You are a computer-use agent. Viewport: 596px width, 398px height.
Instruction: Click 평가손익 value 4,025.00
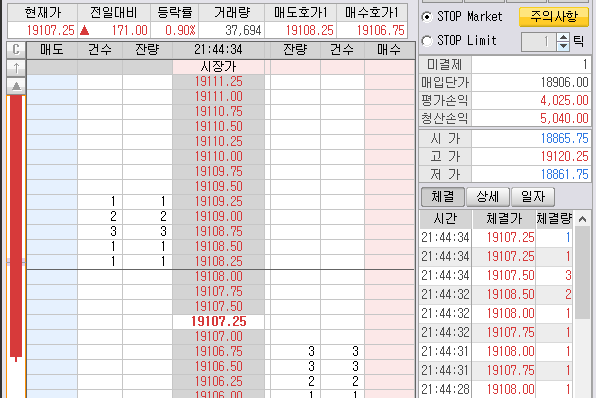564,101
